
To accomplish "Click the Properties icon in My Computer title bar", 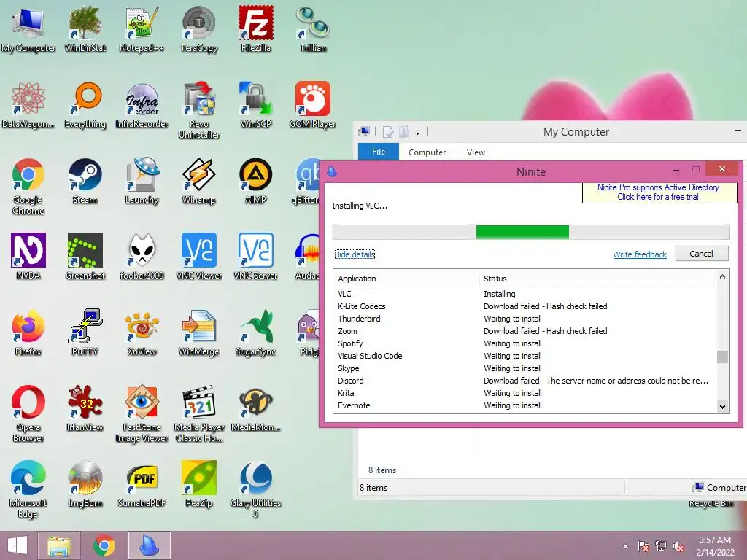I will [x=388, y=132].
